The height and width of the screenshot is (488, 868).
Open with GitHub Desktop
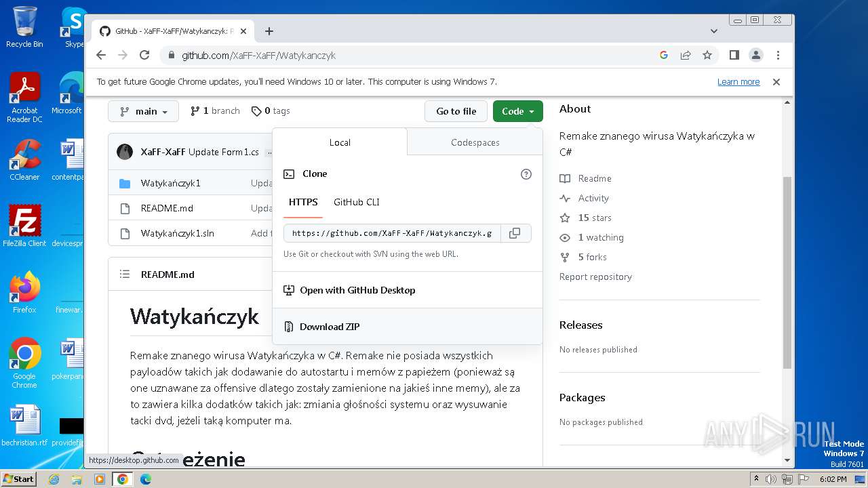(x=407, y=290)
